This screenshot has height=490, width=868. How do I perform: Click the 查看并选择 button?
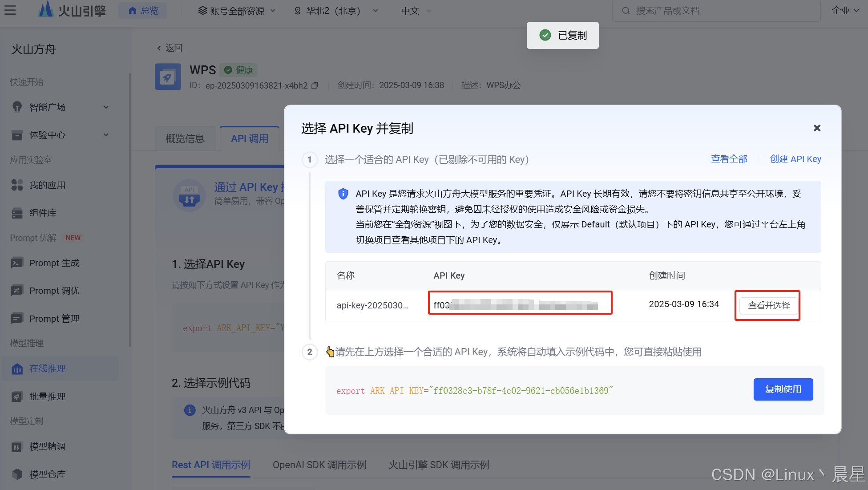pos(769,305)
